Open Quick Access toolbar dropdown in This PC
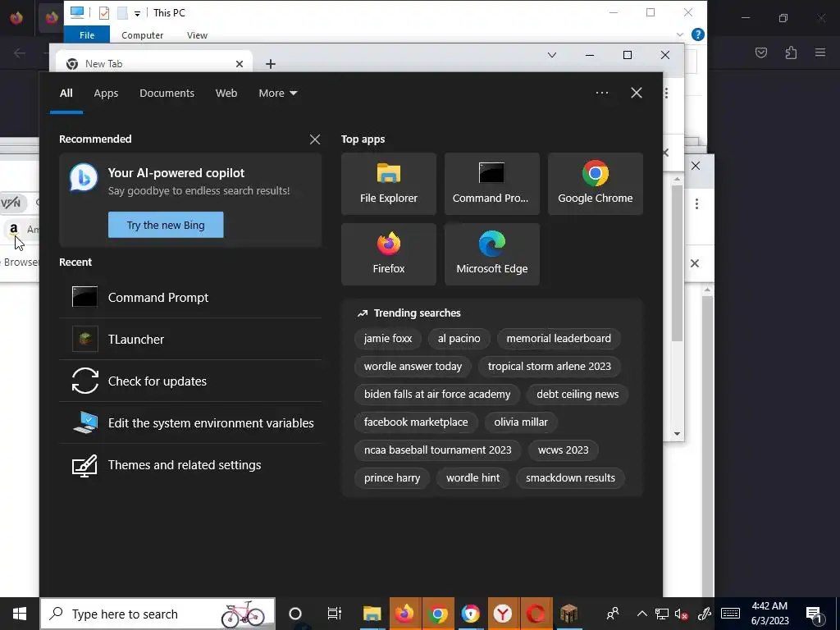 pyautogui.click(x=137, y=13)
